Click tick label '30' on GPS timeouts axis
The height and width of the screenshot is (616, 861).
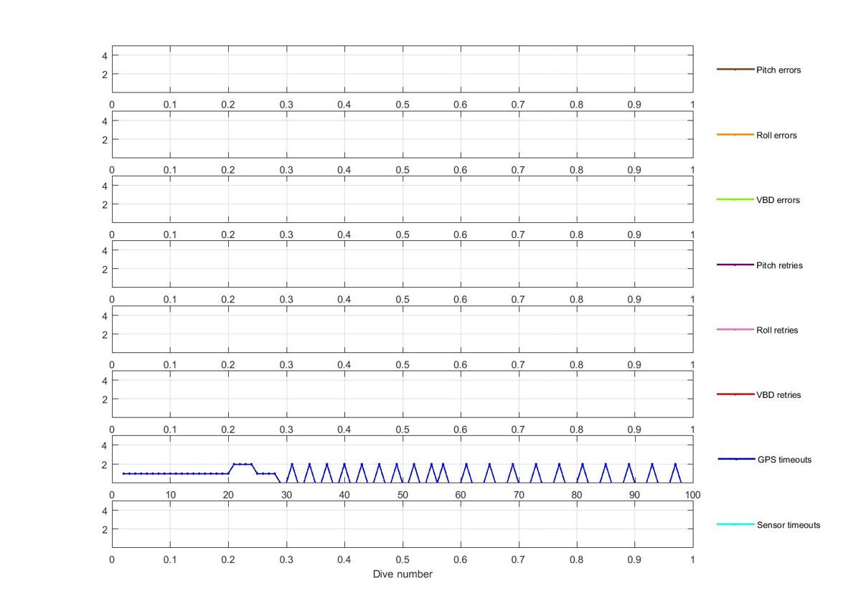point(286,495)
